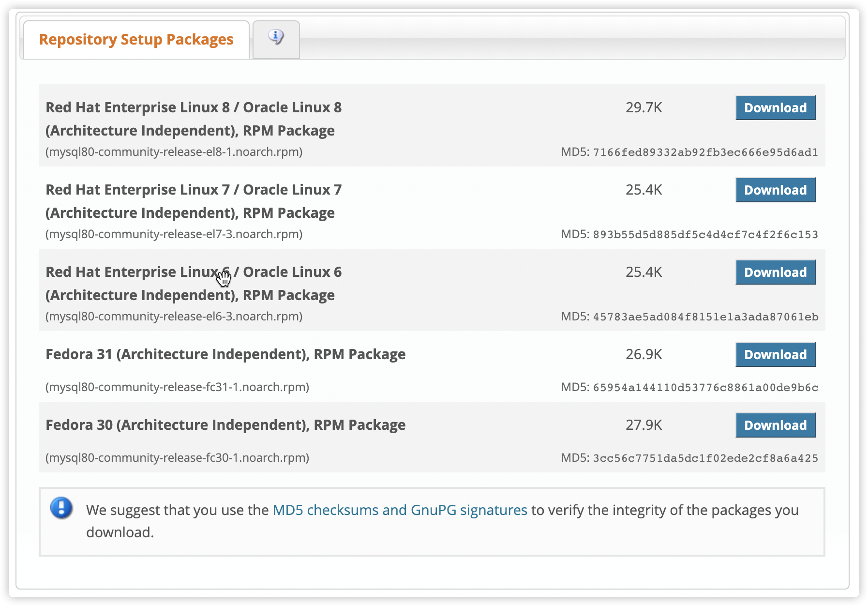The image size is (868, 606).
Task: Click the Red Hat Enterprise Linux 7 title
Action: [x=194, y=201]
